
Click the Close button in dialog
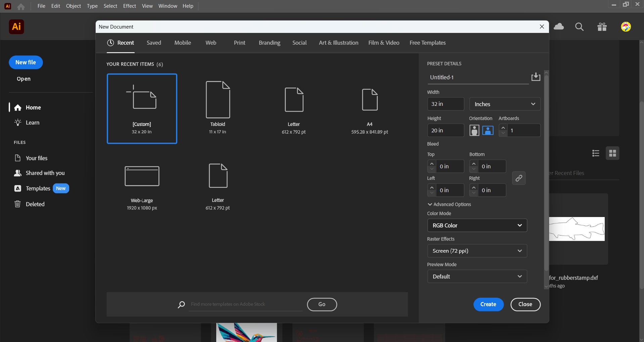[525, 304]
